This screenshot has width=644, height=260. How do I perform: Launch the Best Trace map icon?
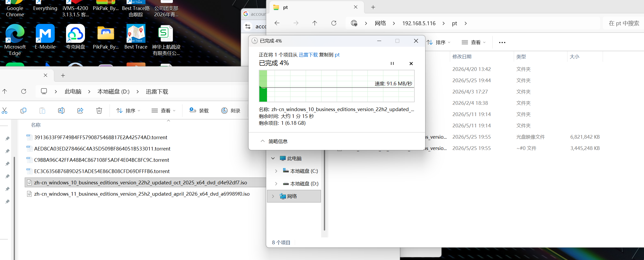(136, 37)
